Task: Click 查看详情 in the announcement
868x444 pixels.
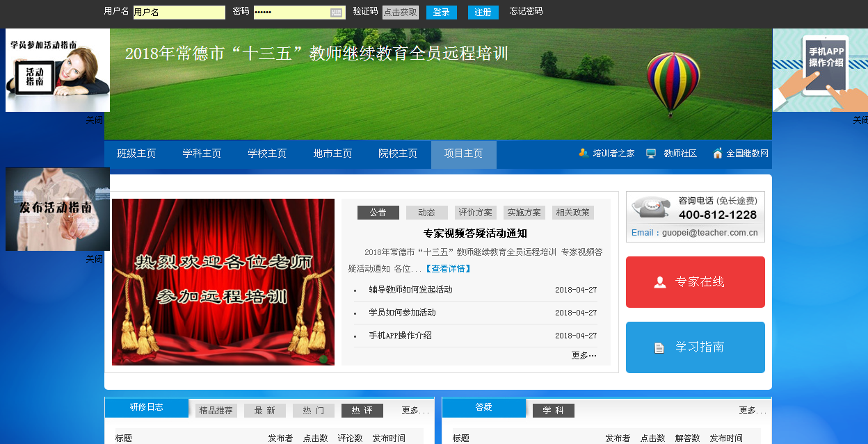Action: pos(448,269)
